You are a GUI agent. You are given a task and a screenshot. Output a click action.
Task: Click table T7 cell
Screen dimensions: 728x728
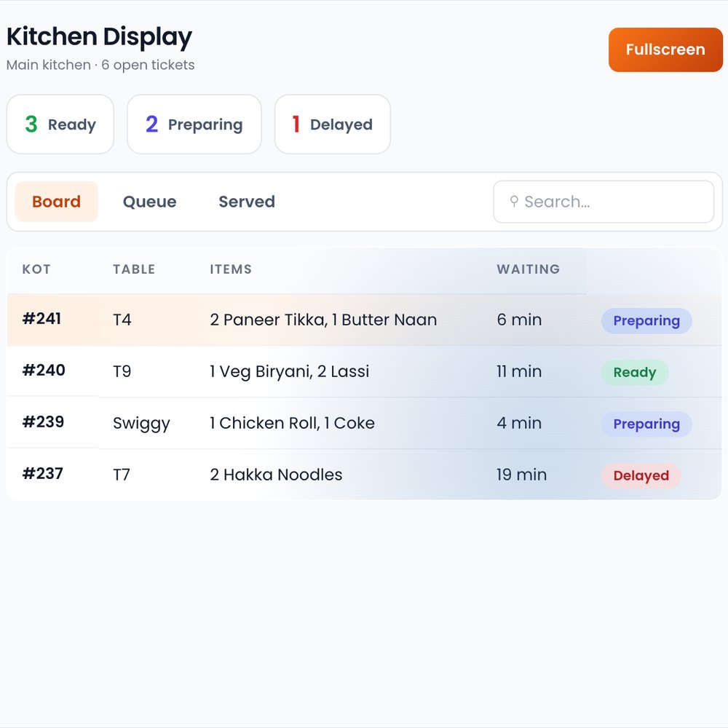tap(122, 475)
